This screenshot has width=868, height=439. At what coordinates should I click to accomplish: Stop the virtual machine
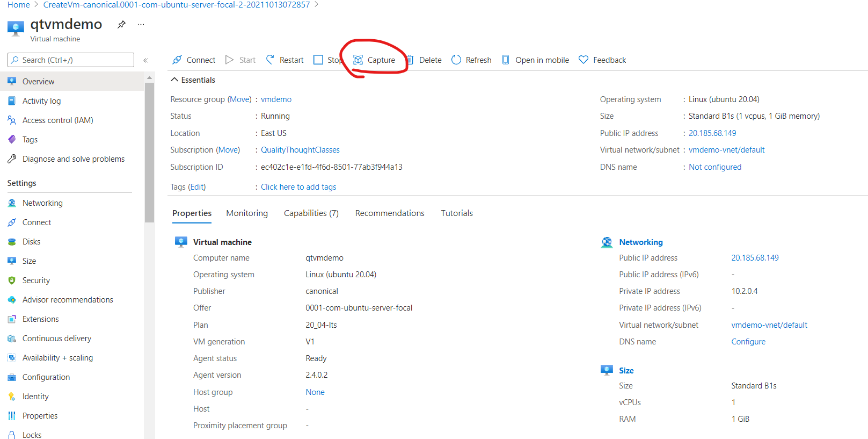click(x=327, y=60)
